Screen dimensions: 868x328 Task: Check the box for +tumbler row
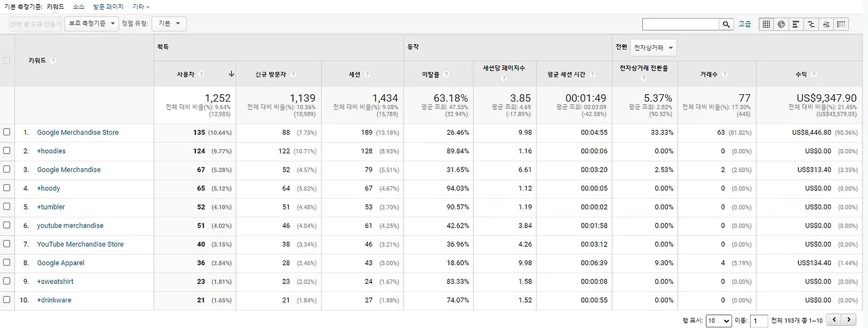7,207
